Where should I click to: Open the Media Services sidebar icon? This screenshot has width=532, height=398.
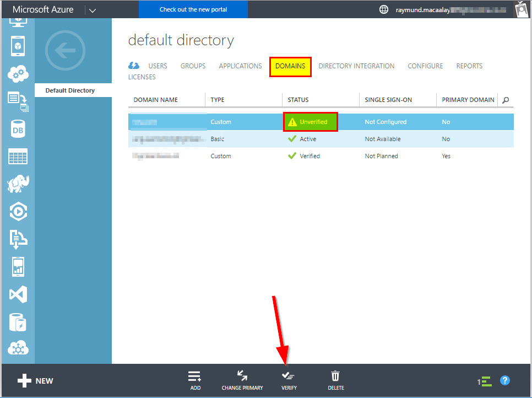coord(17,211)
